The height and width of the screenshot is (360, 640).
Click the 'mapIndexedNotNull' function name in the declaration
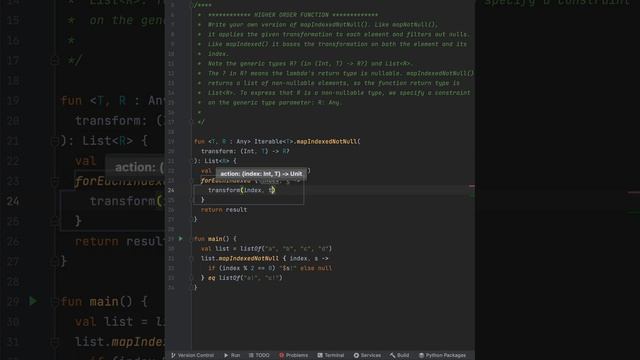coord(327,142)
